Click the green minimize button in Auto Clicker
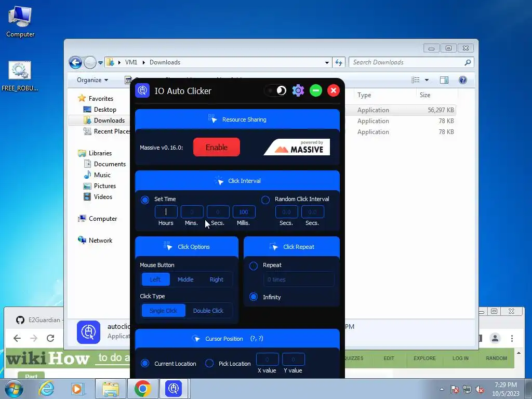Screen dimensions: 532x399 coord(315,90)
